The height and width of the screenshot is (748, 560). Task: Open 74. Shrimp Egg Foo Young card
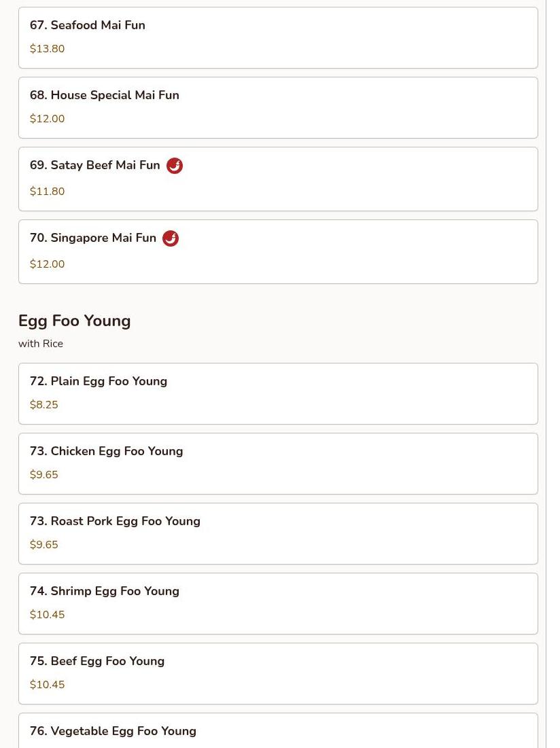[x=278, y=603]
